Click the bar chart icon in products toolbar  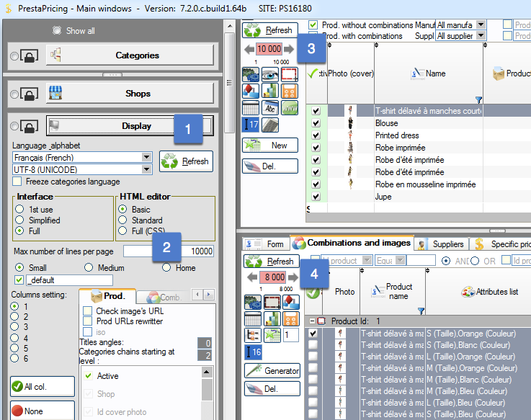coord(271,91)
